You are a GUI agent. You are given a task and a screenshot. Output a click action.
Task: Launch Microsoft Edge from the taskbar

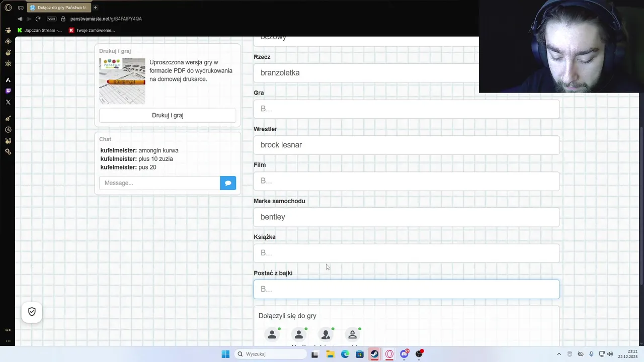tap(345, 354)
